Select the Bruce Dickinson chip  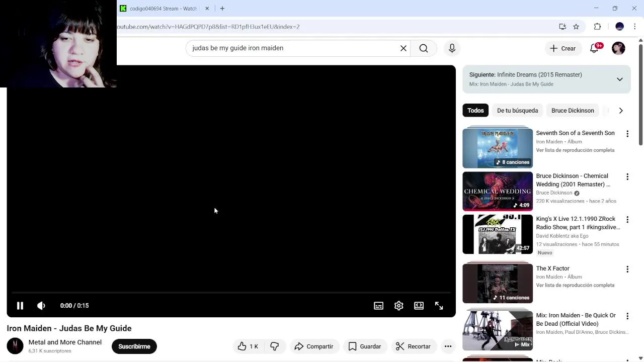click(x=573, y=111)
